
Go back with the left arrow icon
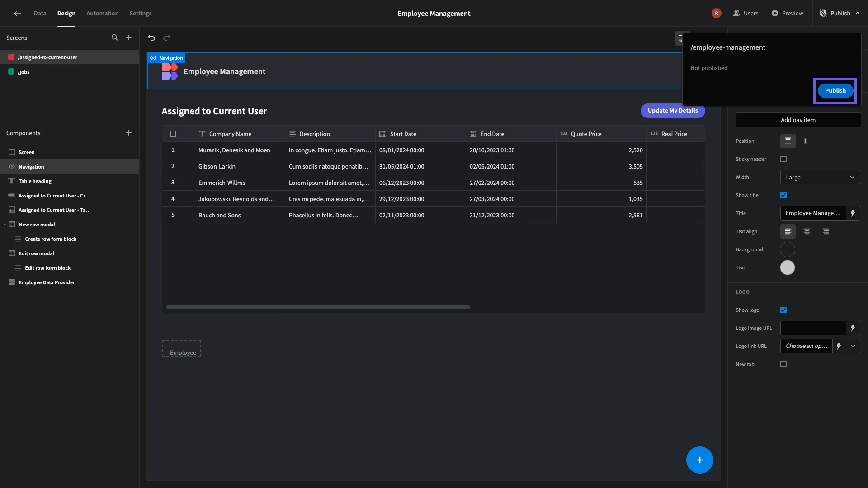(x=17, y=14)
